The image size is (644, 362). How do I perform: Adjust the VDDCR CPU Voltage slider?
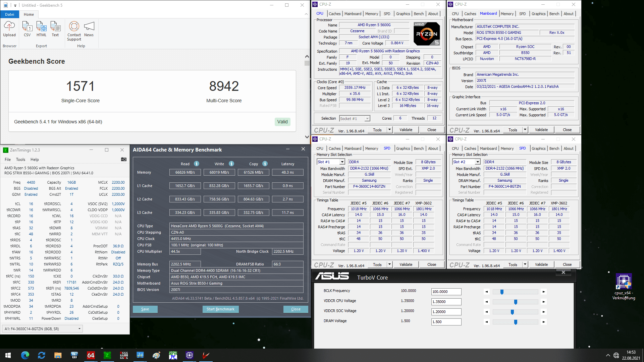(x=515, y=302)
